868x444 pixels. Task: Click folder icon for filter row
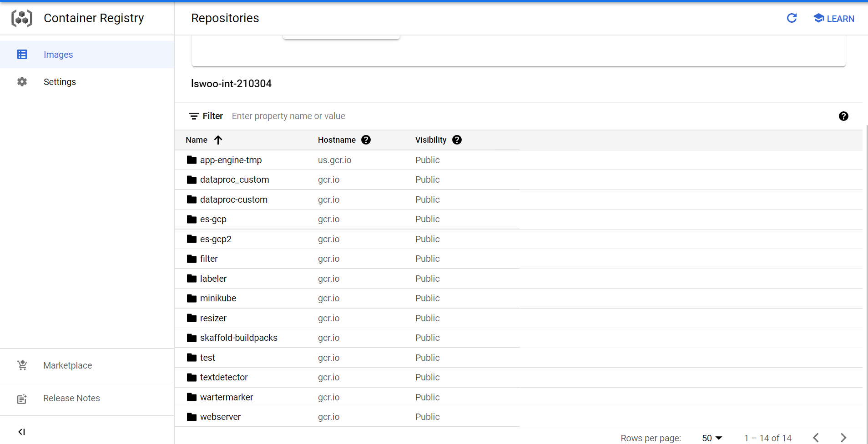click(192, 259)
